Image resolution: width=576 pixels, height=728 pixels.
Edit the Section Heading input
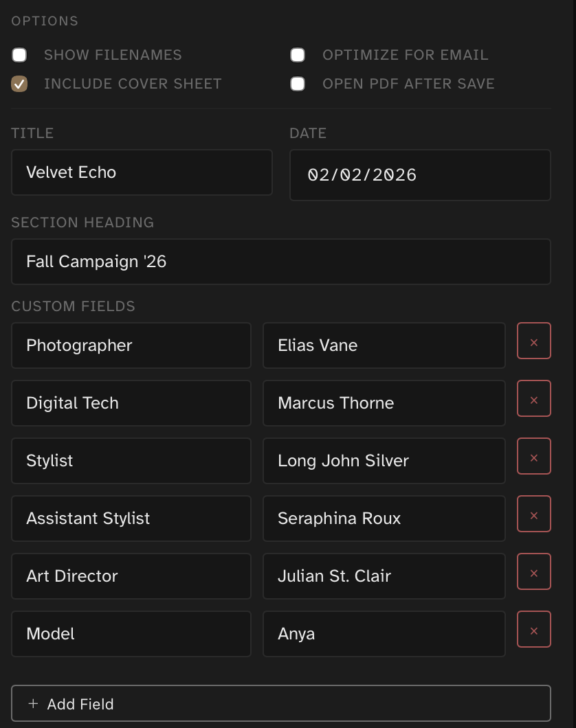click(281, 262)
